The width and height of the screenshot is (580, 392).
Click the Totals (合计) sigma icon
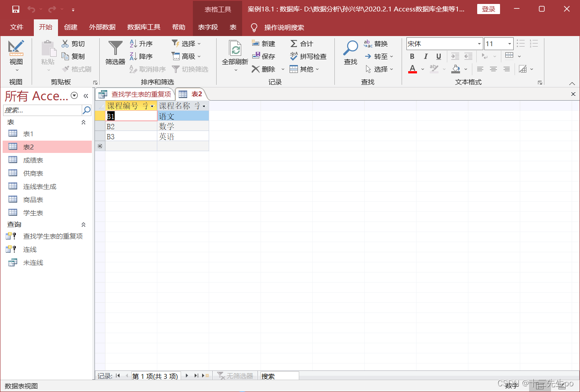[294, 44]
